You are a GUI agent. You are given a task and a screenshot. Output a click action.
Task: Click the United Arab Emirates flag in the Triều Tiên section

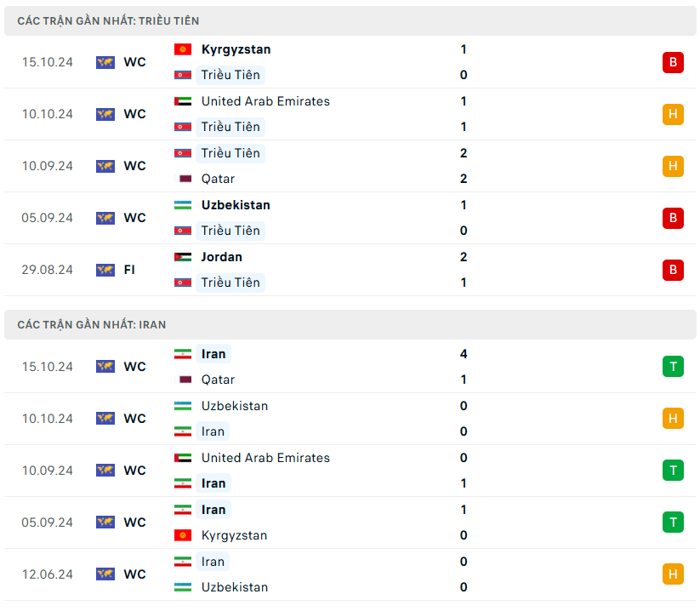[x=182, y=101]
